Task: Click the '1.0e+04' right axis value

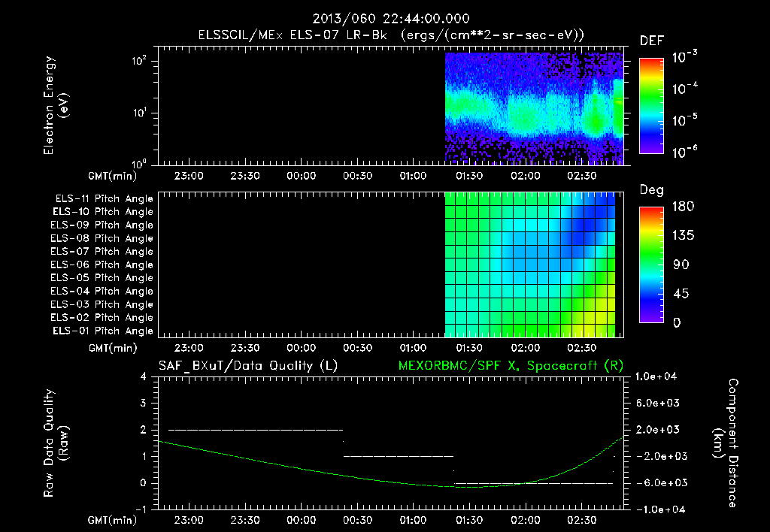Action: click(656, 377)
